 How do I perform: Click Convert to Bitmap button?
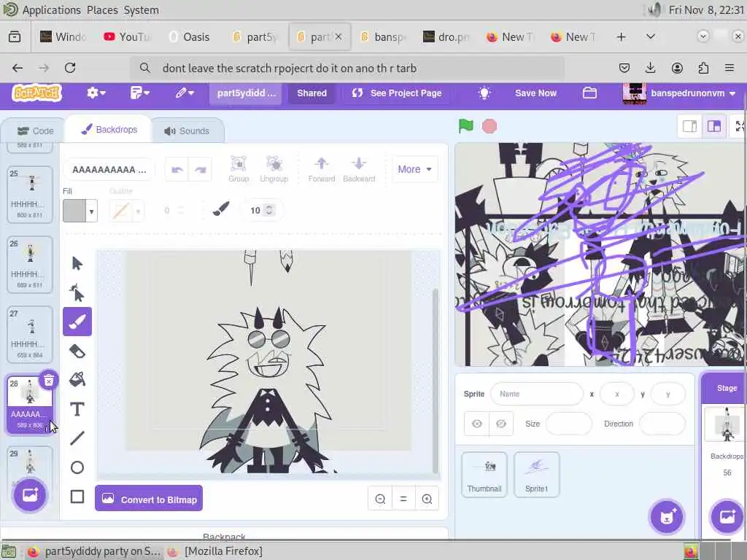pyautogui.click(x=149, y=499)
